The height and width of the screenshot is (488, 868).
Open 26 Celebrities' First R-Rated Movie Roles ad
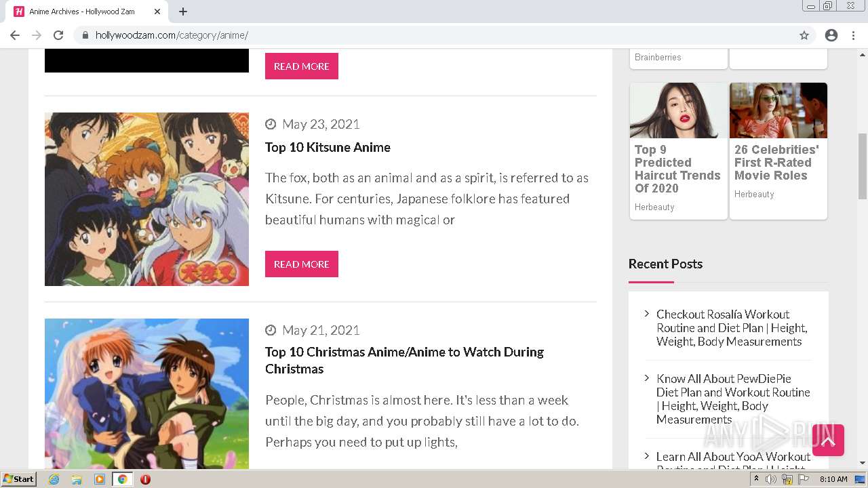point(776,163)
